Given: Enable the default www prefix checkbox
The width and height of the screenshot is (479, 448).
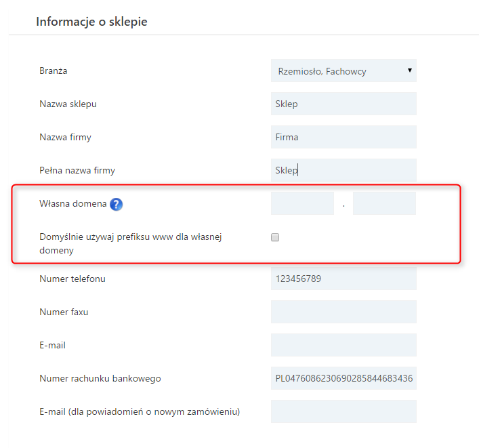Looking at the screenshot, I should (x=275, y=237).
